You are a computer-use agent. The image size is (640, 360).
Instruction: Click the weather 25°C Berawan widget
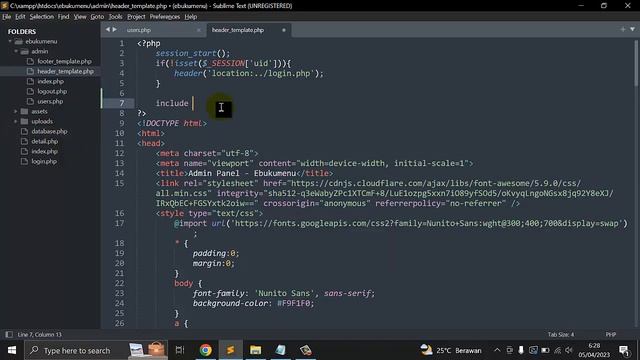point(451,350)
